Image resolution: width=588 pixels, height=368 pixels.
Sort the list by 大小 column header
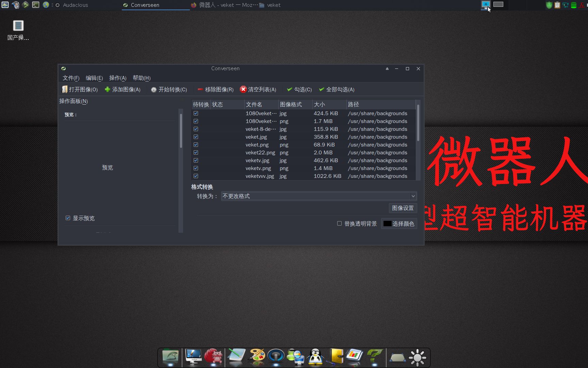329,104
